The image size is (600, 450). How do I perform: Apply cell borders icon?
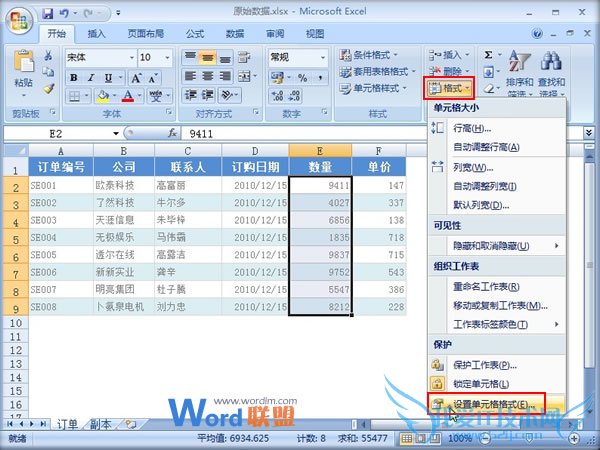(74, 96)
